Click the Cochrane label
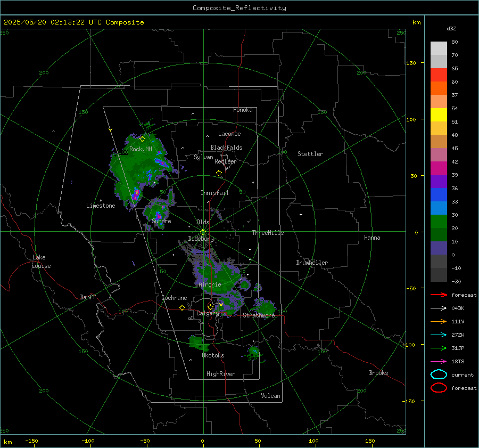479x448 pixels. pyautogui.click(x=174, y=298)
